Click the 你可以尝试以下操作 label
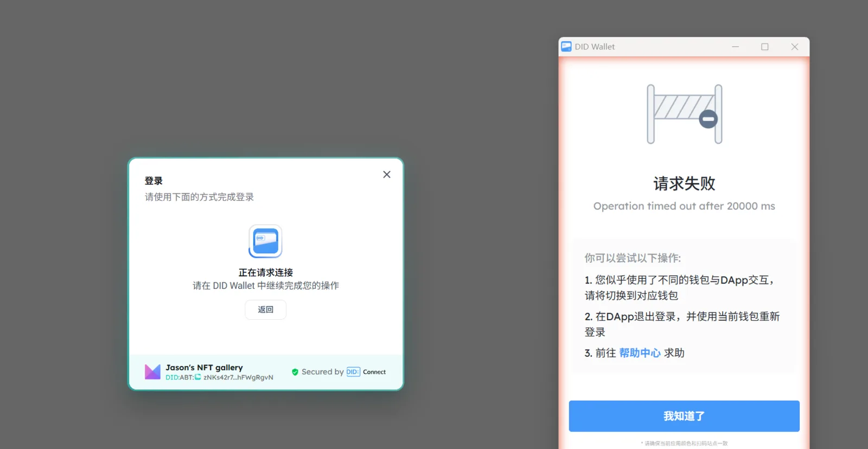The image size is (868, 449). coord(633,258)
